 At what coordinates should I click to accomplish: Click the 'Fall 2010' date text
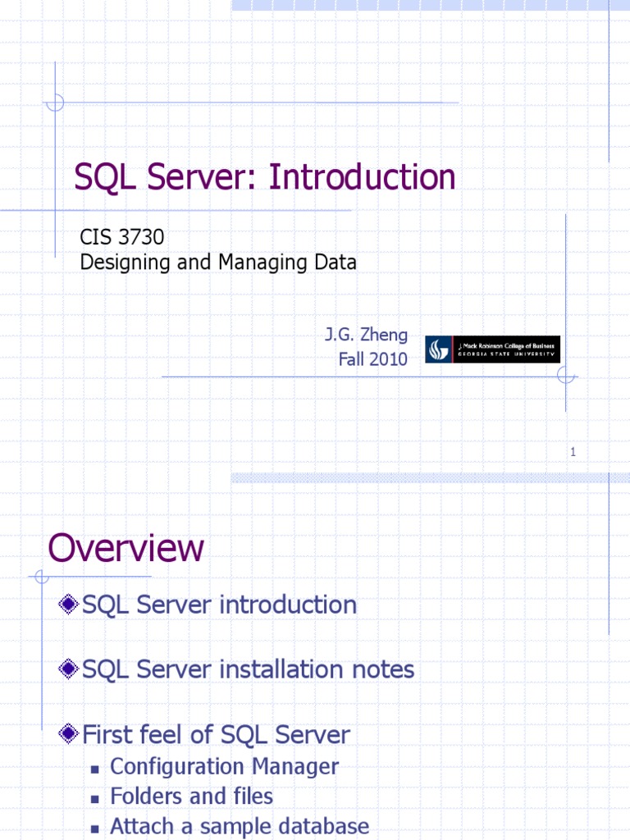[x=373, y=359]
